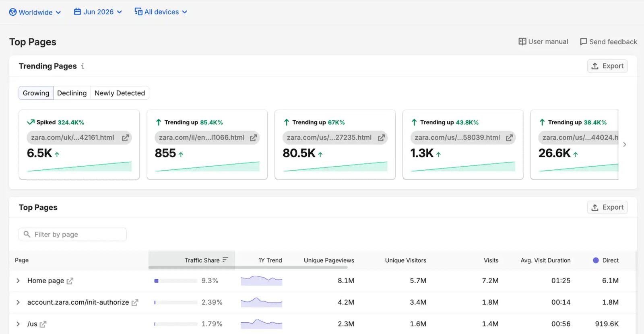The image size is (644, 334).
Task: Open the Worldwide location dropdown
Action: [x=35, y=12]
